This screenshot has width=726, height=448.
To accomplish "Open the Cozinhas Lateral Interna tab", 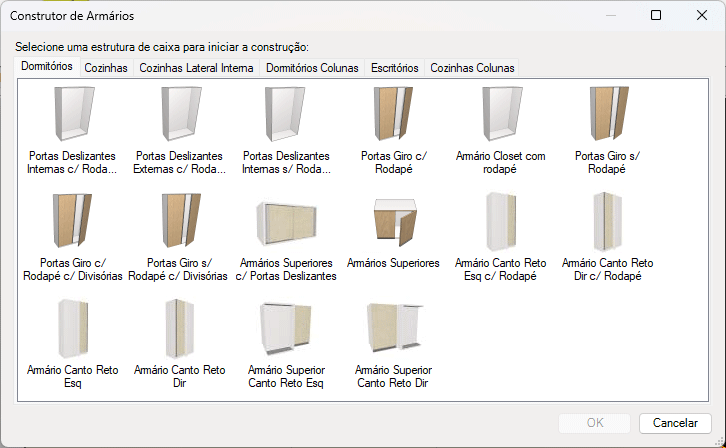I will click(196, 68).
